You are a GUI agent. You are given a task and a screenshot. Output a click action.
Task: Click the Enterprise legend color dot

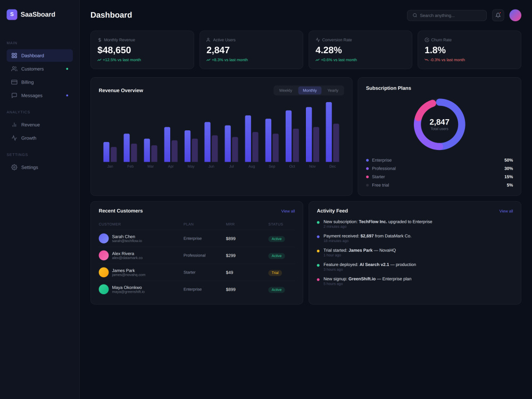(367, 160)
